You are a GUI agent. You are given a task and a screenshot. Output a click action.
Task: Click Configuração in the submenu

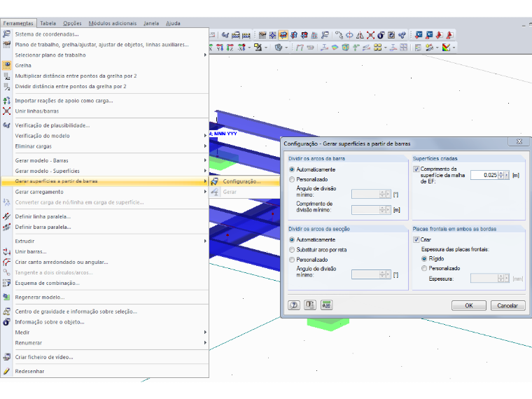coord(244,181)
